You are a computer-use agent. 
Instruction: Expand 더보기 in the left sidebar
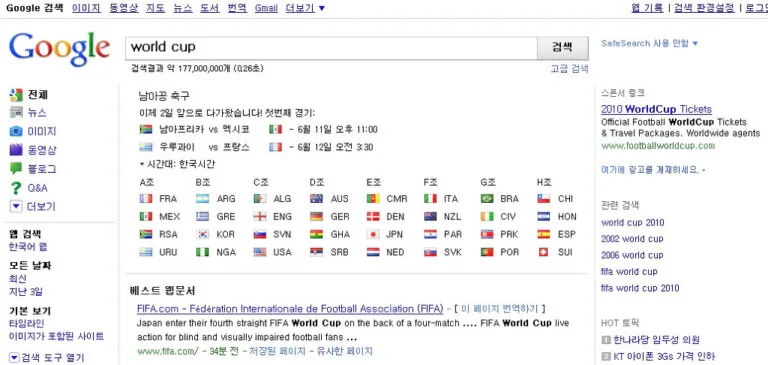tap(33, 206)
